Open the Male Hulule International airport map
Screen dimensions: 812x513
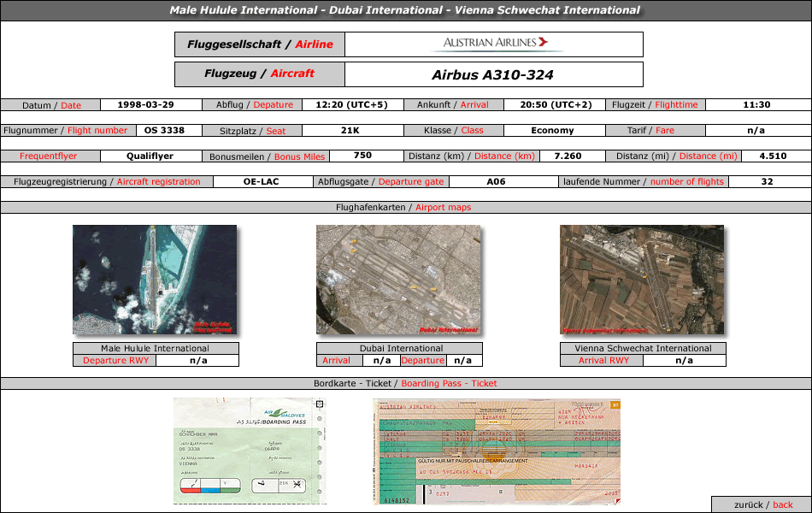click(x=155, y=280)
